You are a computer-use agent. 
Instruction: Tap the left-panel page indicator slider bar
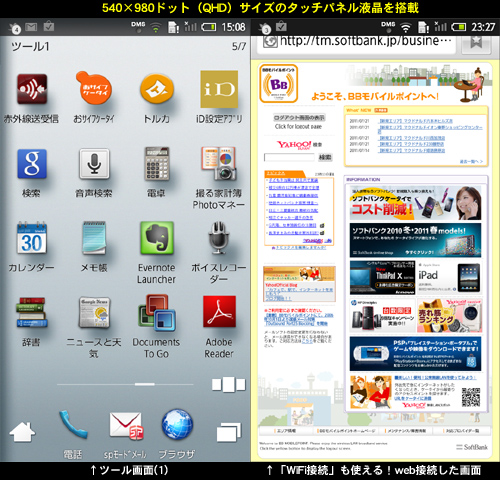pyautogui.click(x=125, y=384)
